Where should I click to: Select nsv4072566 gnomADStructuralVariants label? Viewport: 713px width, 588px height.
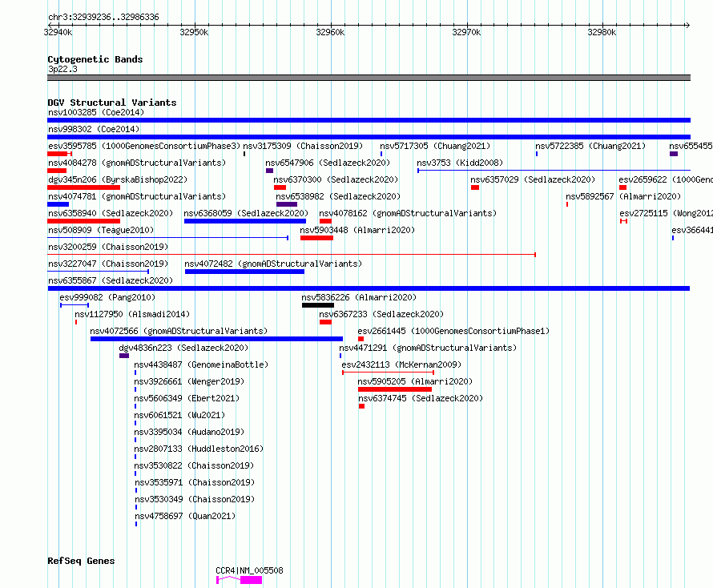click(x=179, y=331)
